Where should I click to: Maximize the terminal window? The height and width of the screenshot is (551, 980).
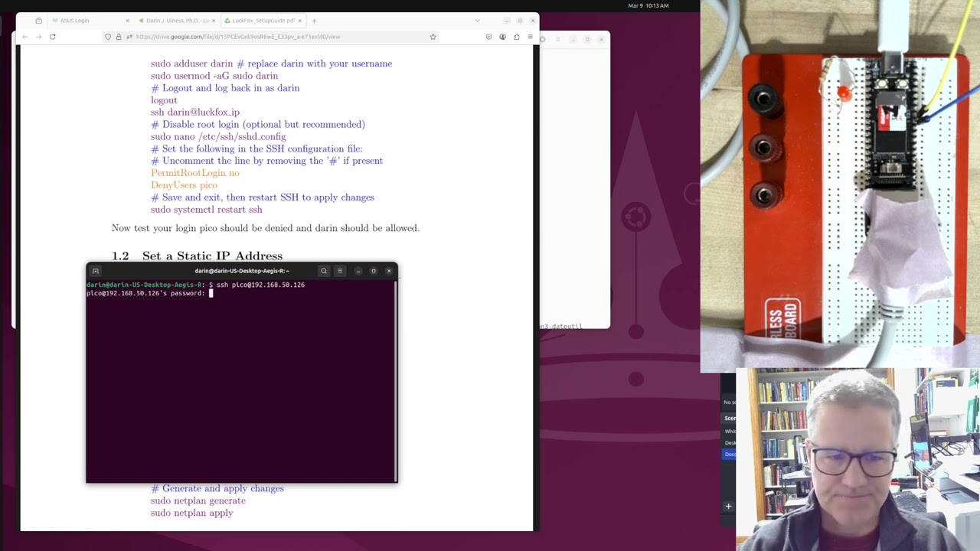tap(374, 271)
